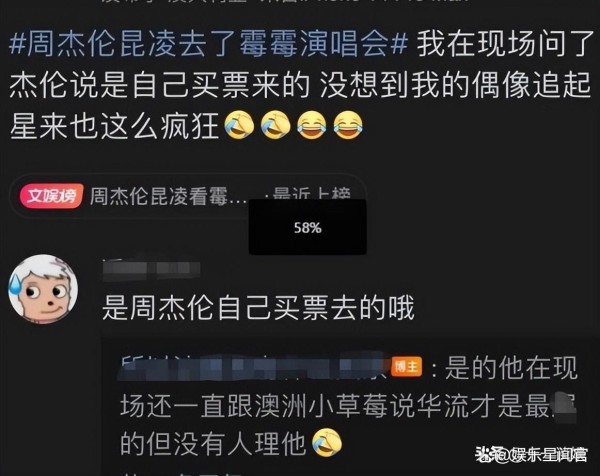
Task: Click the second tilted laughing-crying emoji in the post
Action: click(x=275, y=125)
